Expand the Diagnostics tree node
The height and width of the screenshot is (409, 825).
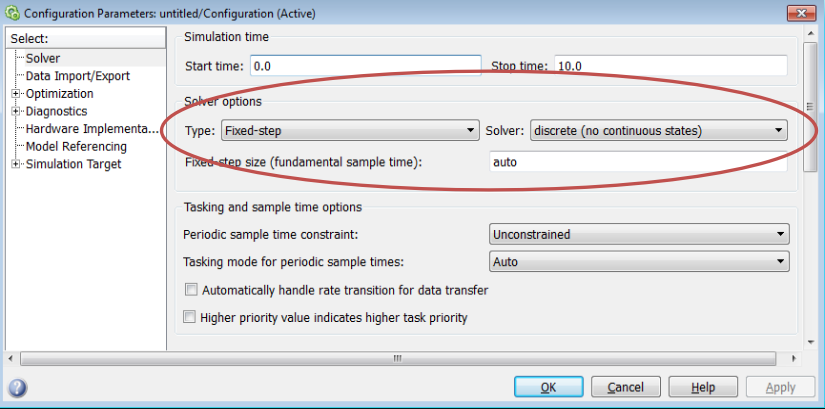[x=15, y=111]
